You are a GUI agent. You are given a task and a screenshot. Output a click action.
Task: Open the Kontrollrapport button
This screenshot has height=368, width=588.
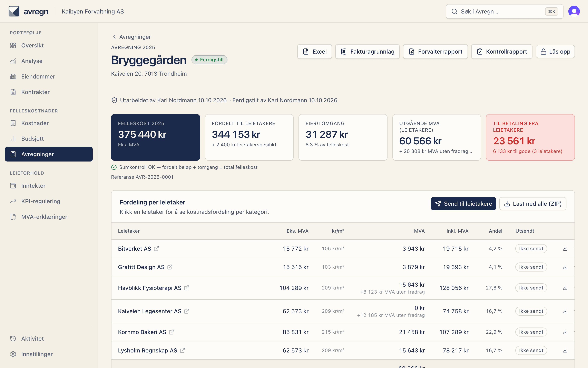click(501, 52)
